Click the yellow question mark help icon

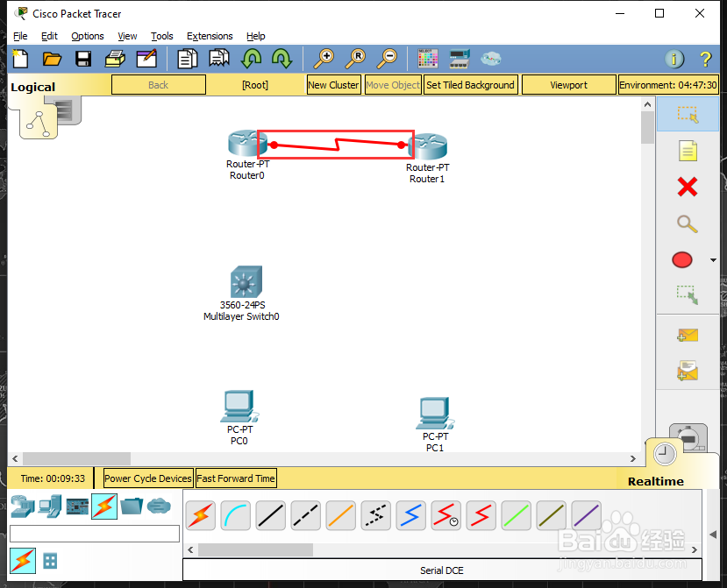(x=706, y=59)
